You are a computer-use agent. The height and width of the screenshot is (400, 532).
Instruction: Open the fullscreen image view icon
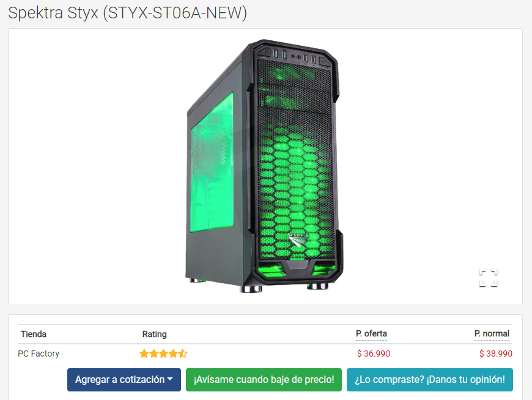tap(488, 278)
